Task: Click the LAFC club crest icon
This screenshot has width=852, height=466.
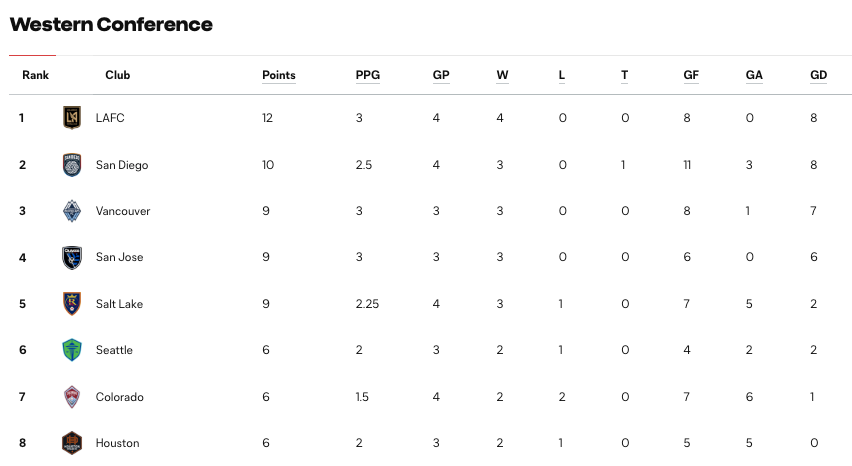Action: coord(71,118)
